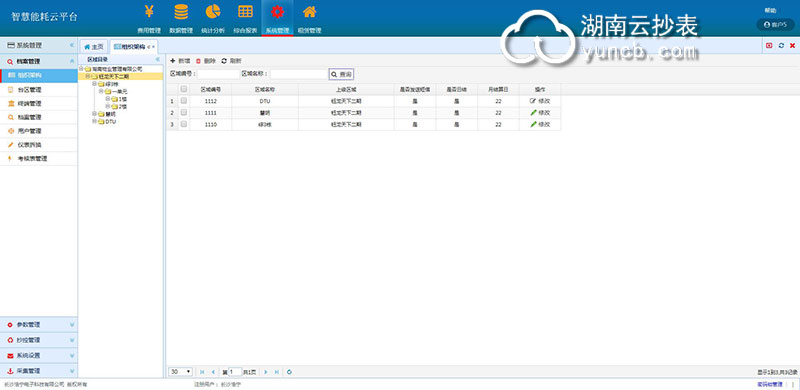Click the pencil edit icon for row 1110
The height and width of the screenshot is (390, 800).
533,124
